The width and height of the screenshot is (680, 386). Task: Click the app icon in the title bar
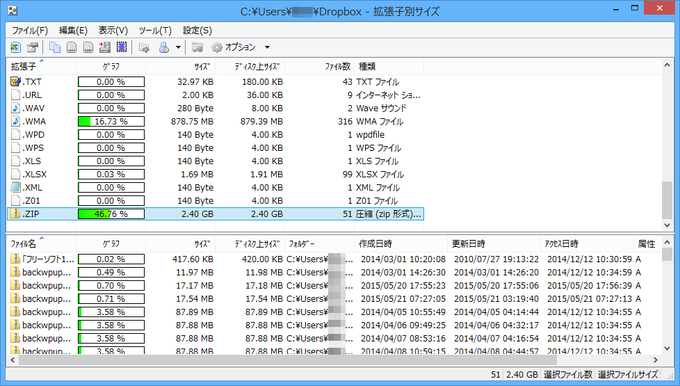(13, 10)
